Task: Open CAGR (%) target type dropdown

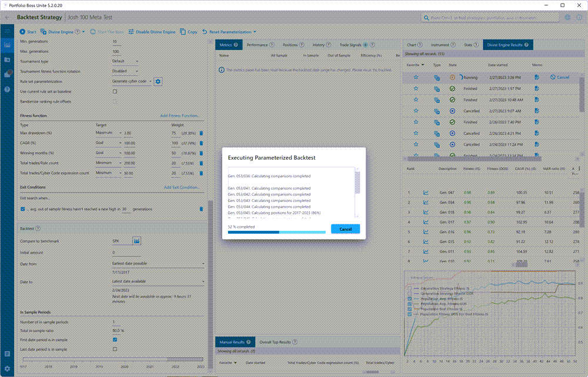Action: (108, 143)
